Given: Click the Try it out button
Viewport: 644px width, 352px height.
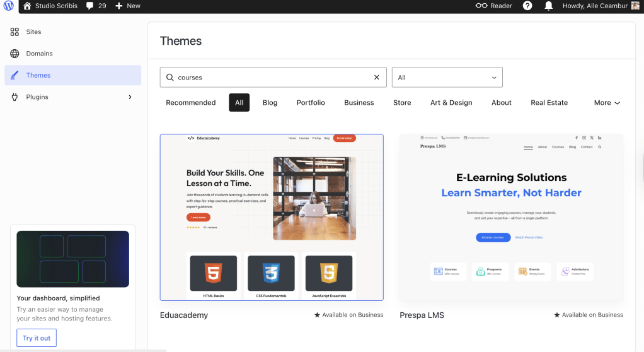Looking at the screenshot, I should pos(37,338).
